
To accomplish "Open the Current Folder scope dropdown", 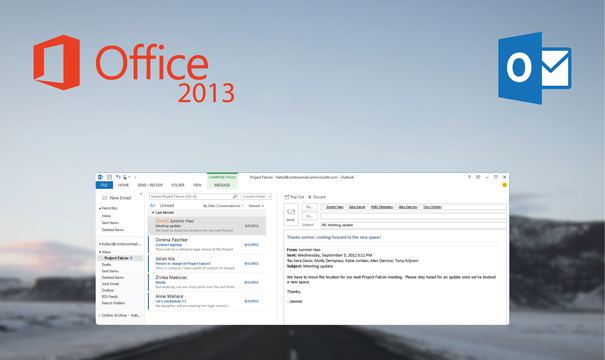I will [x=256, y=197].
